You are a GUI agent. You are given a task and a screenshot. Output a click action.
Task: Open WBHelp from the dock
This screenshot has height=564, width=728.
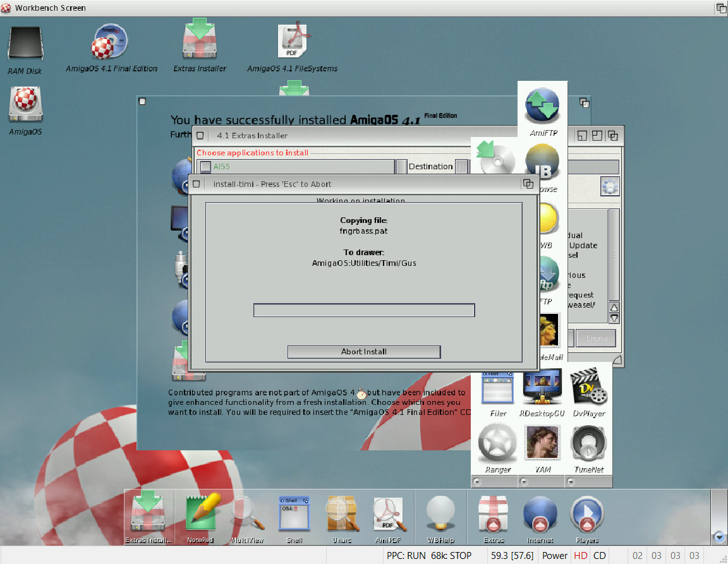[x=440, y=513]
